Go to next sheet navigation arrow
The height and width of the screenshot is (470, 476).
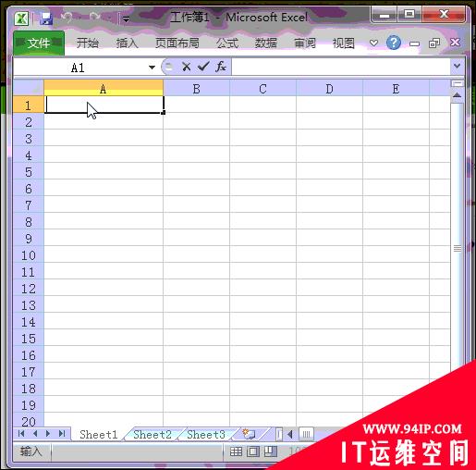48,434
